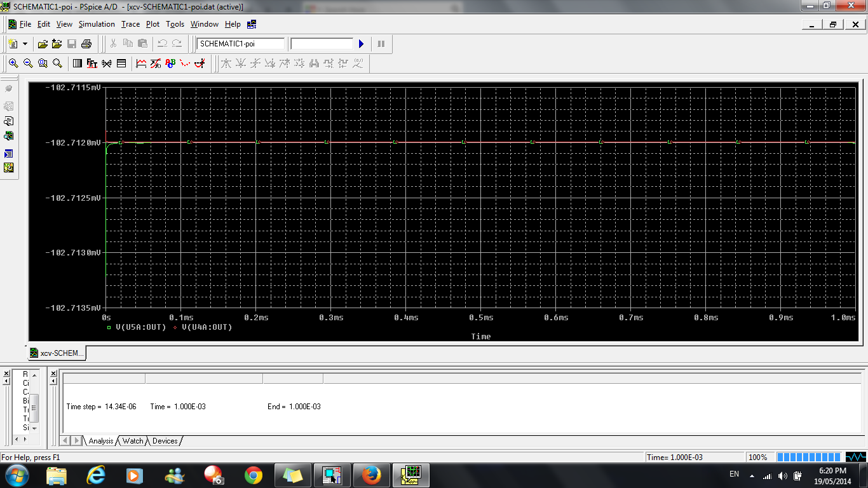The image size is (868, 488).
Task: Switch to the Analysis tab
Action: [101, 440]
